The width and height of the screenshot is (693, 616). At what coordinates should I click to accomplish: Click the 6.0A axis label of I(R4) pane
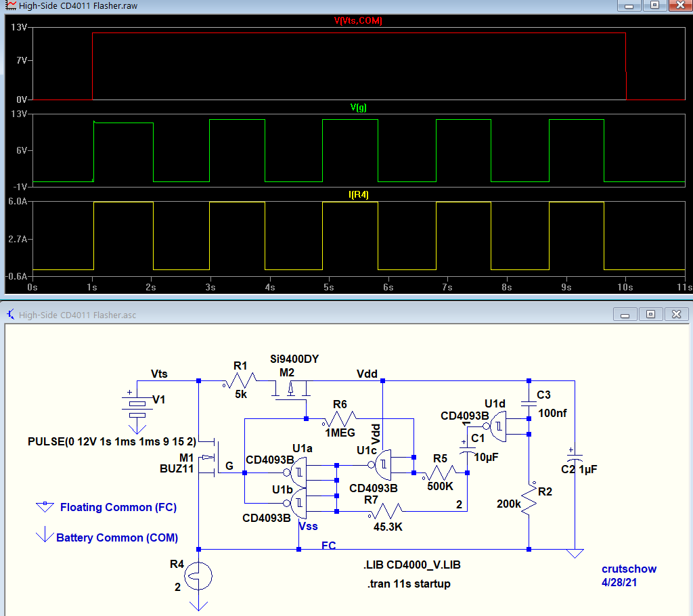(x=18, y=201)
